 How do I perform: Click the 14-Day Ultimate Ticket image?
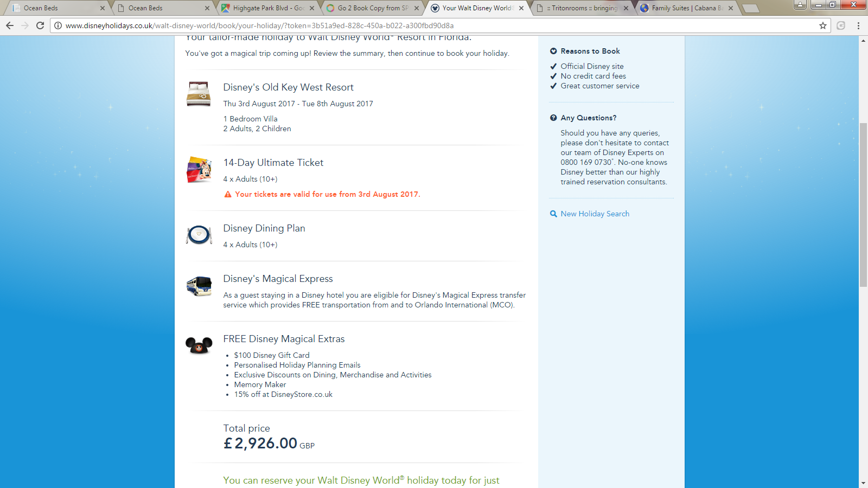[199, 170]
